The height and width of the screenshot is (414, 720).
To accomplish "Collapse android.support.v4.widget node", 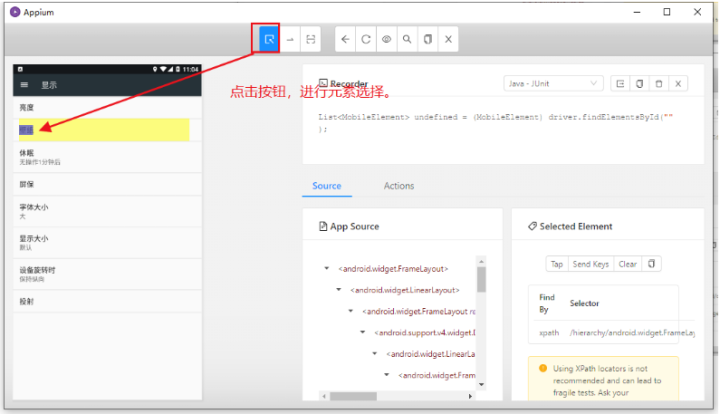I will click(363, 332).
